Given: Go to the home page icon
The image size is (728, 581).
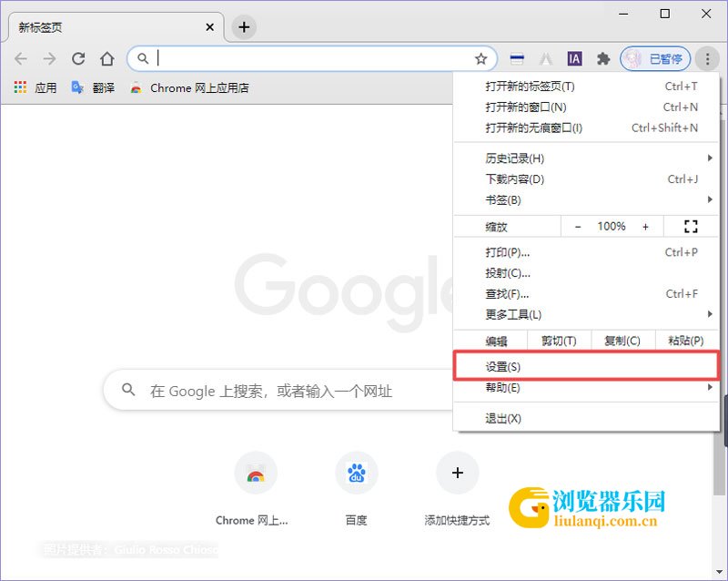Looking at the screenshot, I should point(107,58).
